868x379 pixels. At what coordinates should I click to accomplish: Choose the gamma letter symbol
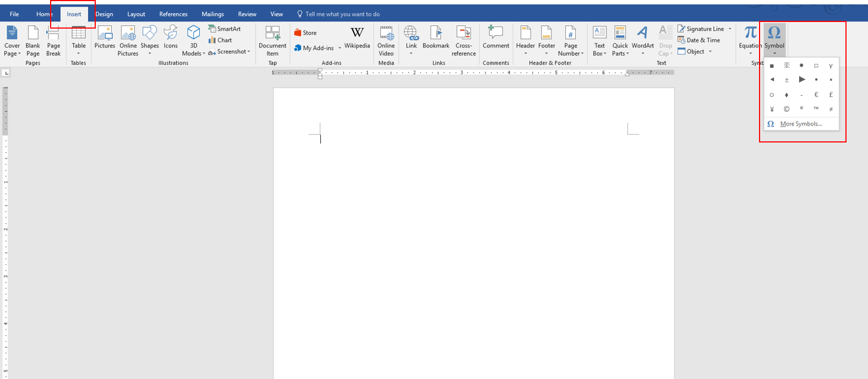pos(831,65)
